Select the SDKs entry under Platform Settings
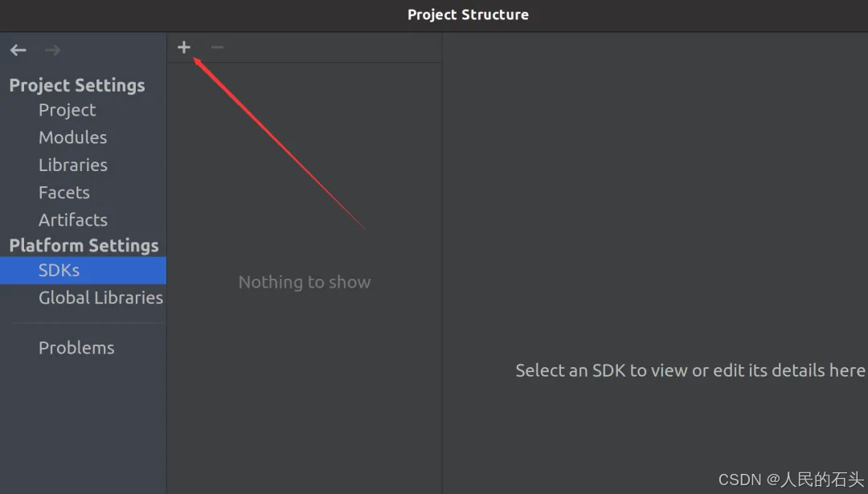 tap(58, 270)
